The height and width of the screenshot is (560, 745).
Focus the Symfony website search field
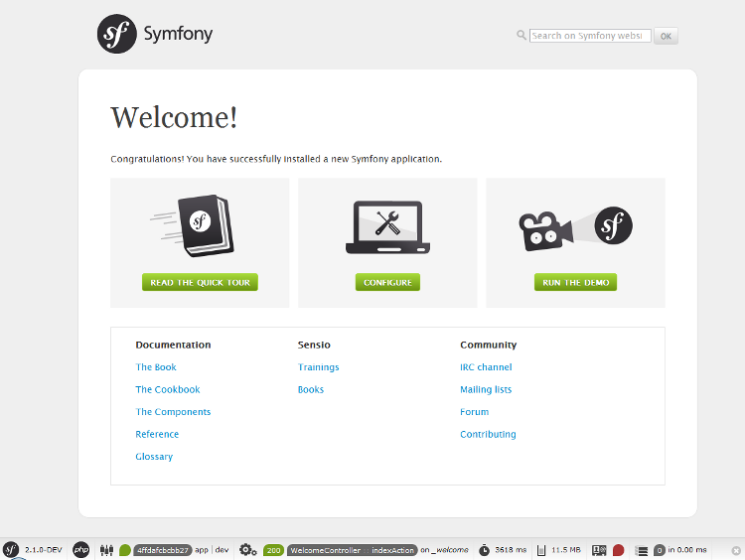590,36
